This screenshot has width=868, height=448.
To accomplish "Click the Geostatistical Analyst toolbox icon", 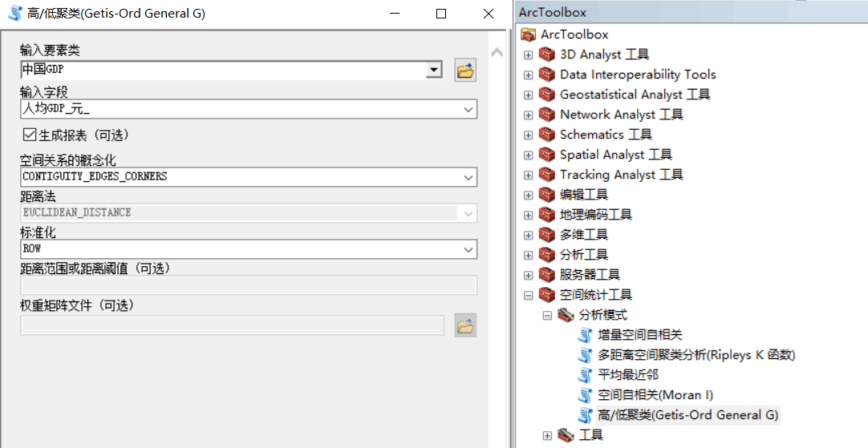I will [x=547, y=95].
